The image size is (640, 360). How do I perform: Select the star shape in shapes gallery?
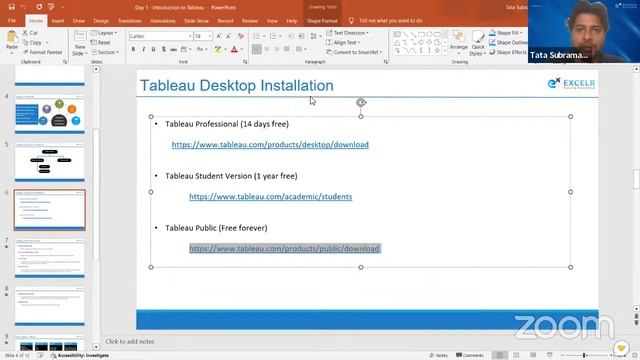coord(437,51)
